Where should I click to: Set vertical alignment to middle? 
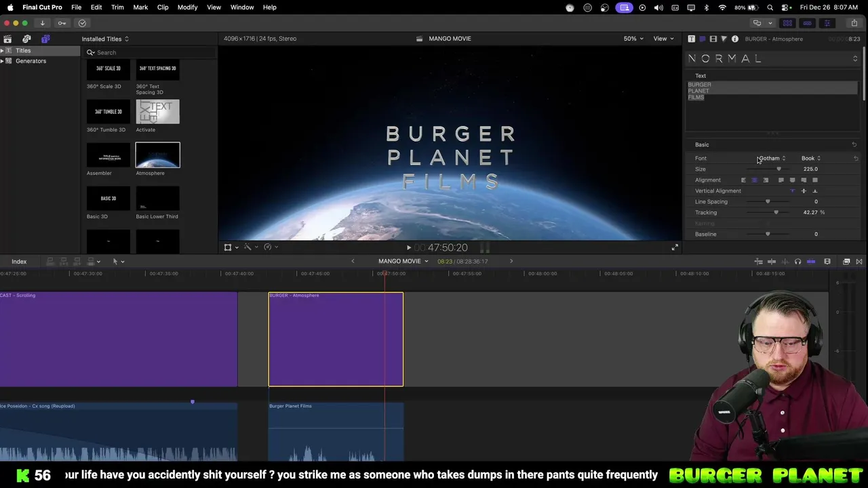click(804, 191)
